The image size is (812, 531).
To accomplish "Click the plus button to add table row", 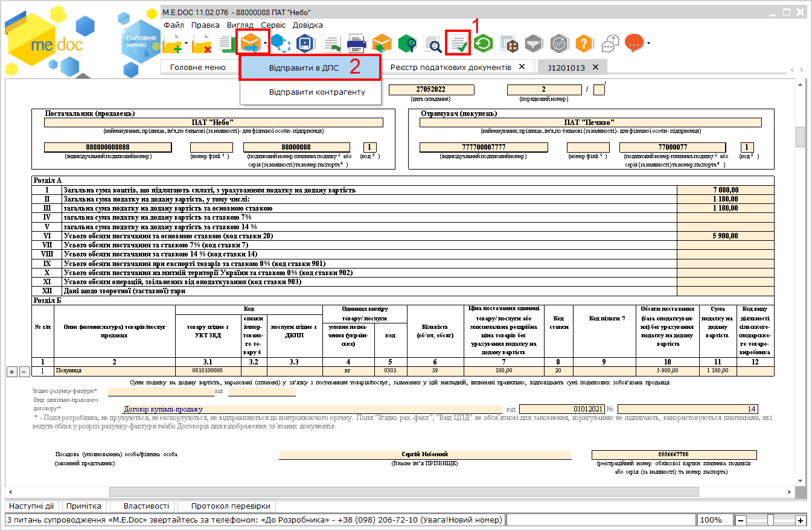I will tap(12, 371).
